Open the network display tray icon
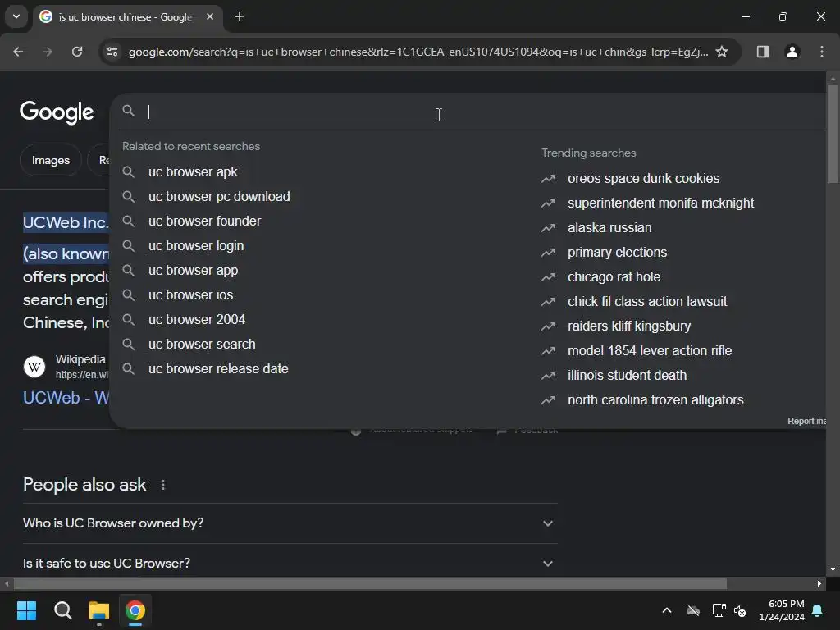 [x=719, y=610]
